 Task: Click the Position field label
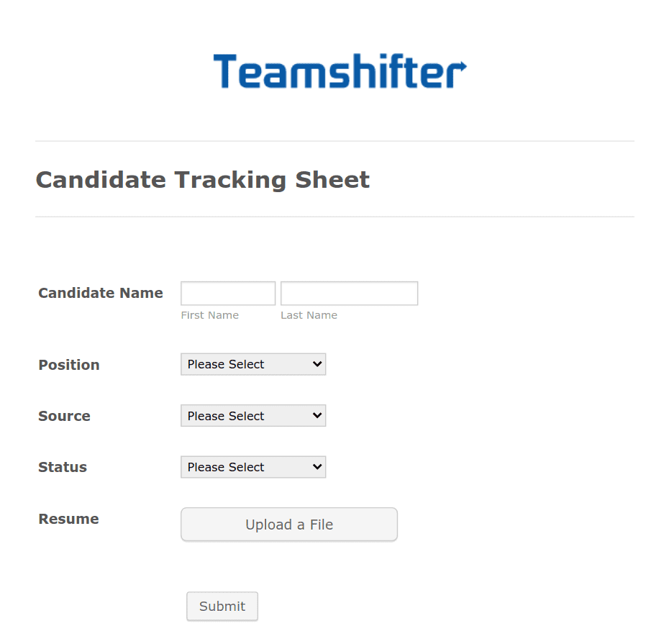68,365
